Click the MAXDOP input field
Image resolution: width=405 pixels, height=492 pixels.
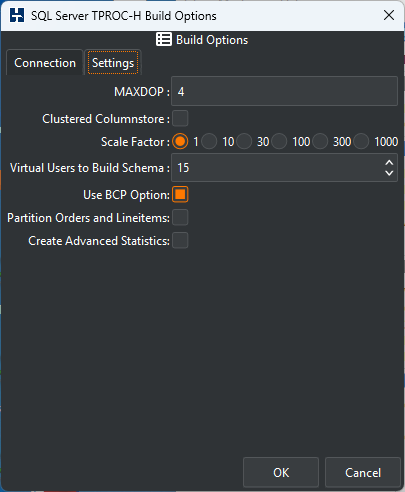284,91
